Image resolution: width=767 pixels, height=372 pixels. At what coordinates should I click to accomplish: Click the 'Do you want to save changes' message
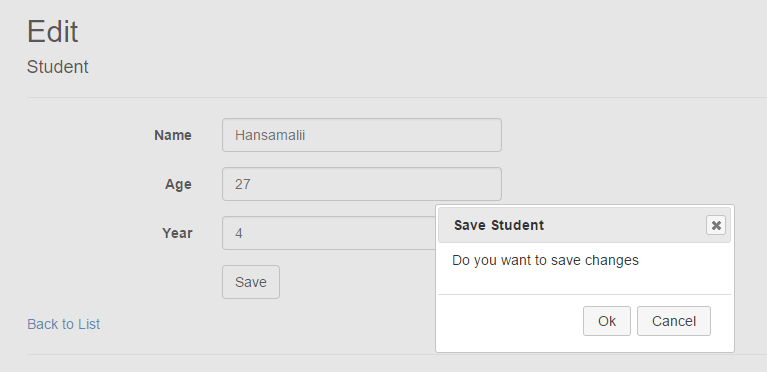tap(545, 260)
